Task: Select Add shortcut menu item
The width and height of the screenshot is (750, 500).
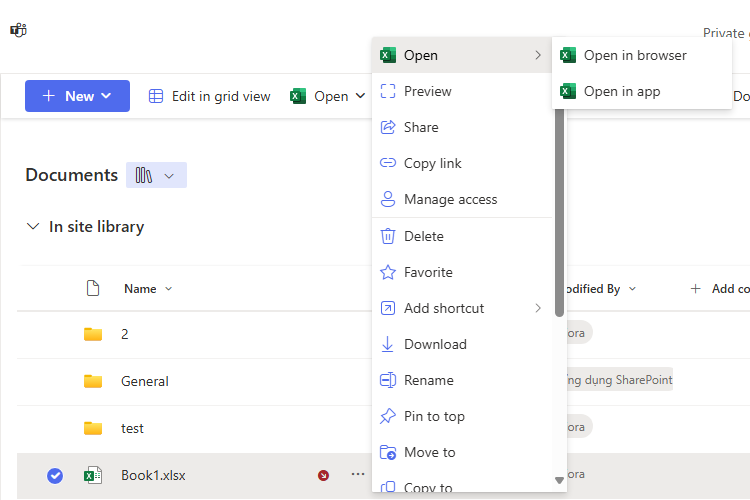Action: 462,308
